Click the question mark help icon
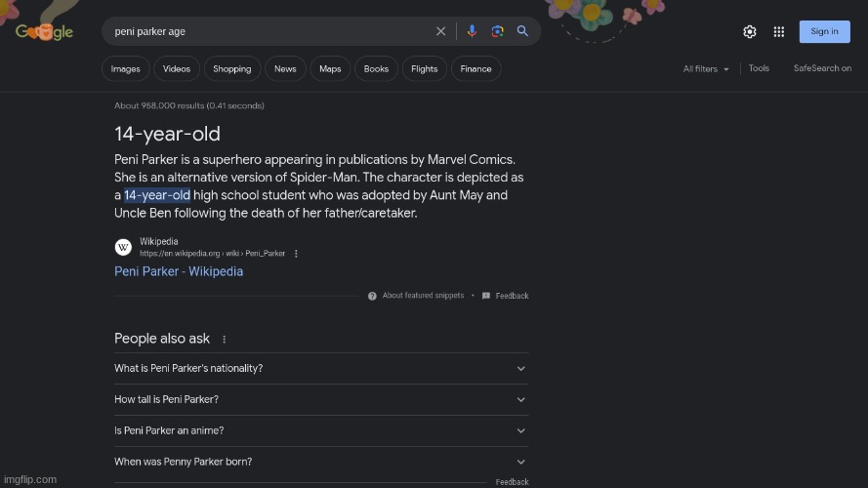 [x=372, y=296]
